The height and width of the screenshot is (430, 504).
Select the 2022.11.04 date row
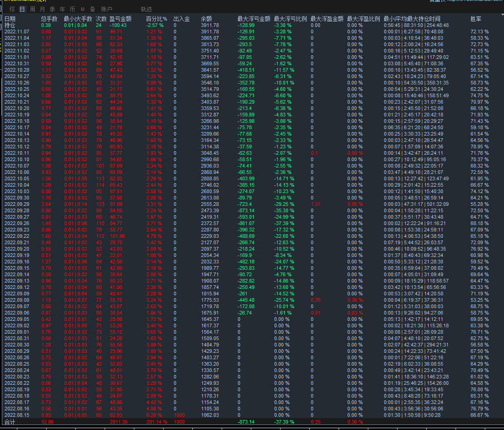[x=17, y=38]
